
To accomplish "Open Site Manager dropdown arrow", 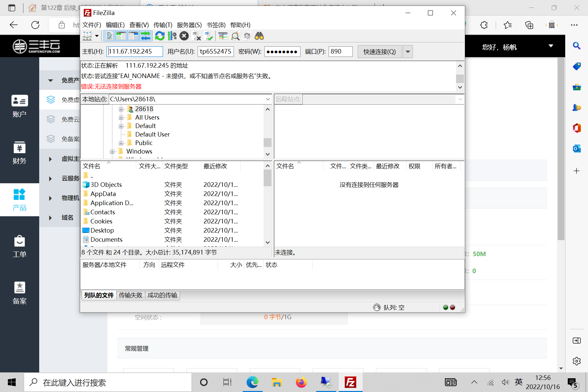I will tap(97, 36).
